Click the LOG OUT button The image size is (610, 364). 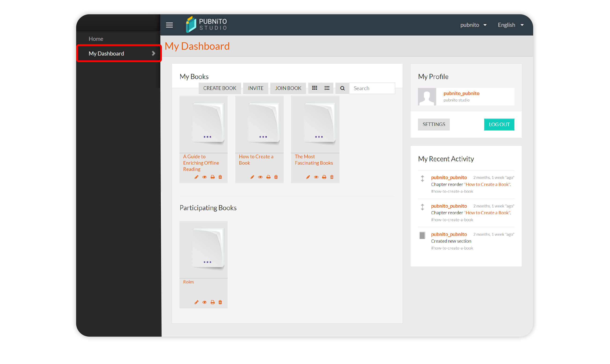pyautogui.click(x=499, y=124)
